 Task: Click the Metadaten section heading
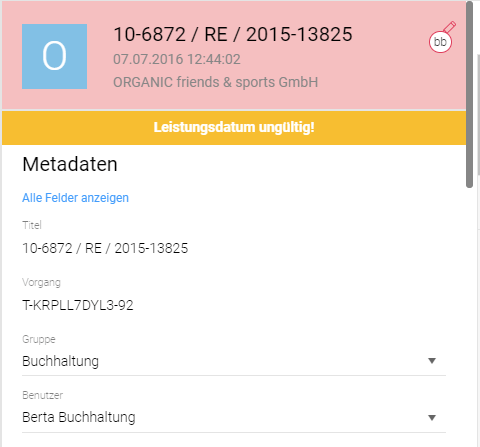pyautogui.click(x=70, y=164)
